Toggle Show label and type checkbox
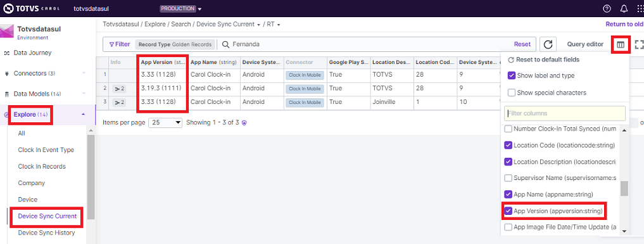Image resolution: width=644 pixels, height=244 pixels. pos(512,75)
